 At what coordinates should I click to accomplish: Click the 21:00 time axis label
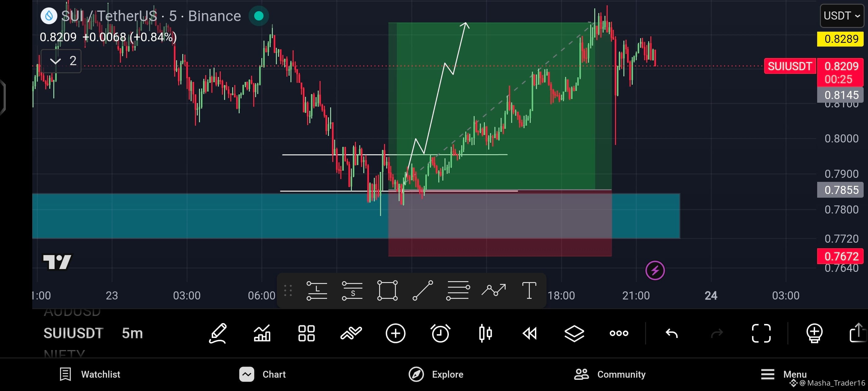pyautogui.click(x=636, y=296)
